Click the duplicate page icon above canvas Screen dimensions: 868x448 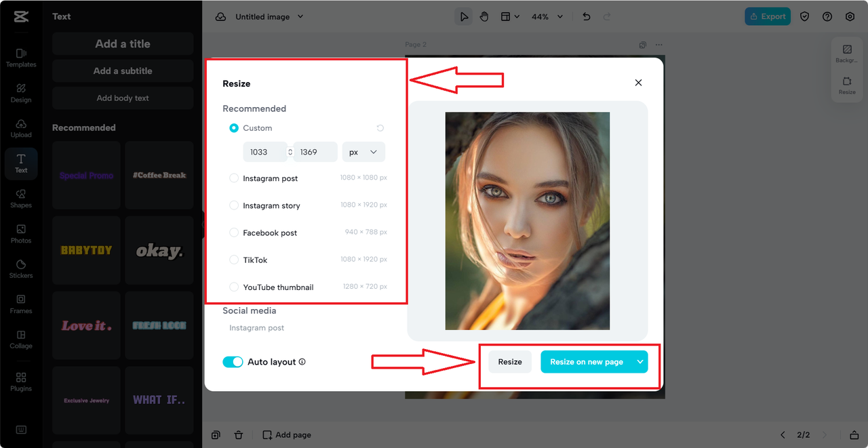coord(643,45)
